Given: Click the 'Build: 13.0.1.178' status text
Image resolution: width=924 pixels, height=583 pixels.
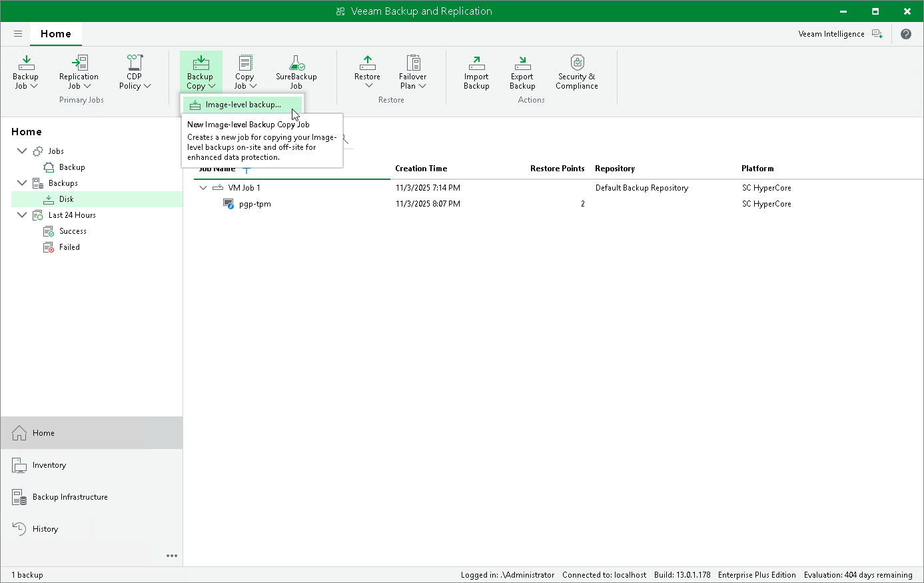Looking at the screenshot, I should (x=682, y=575).
